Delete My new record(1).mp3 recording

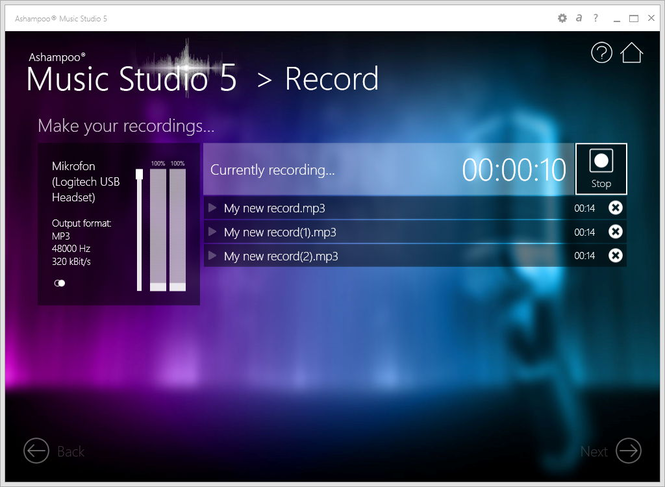(615, 232)
